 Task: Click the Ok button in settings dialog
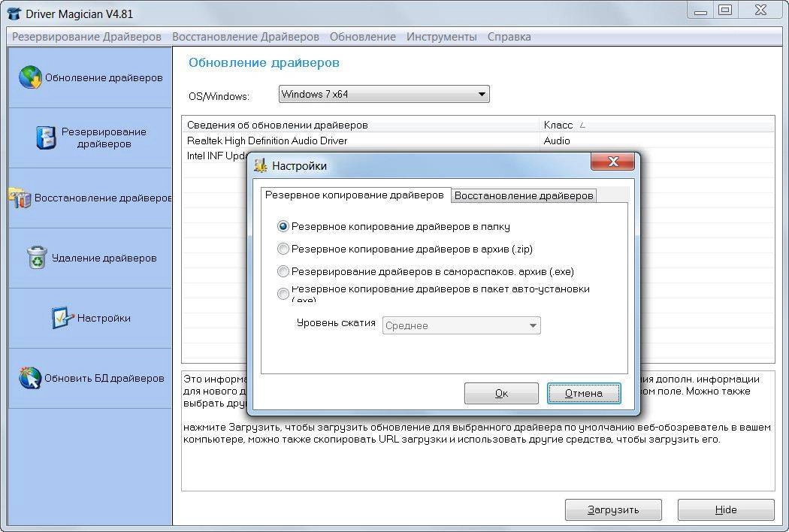[x=501, y=393]
